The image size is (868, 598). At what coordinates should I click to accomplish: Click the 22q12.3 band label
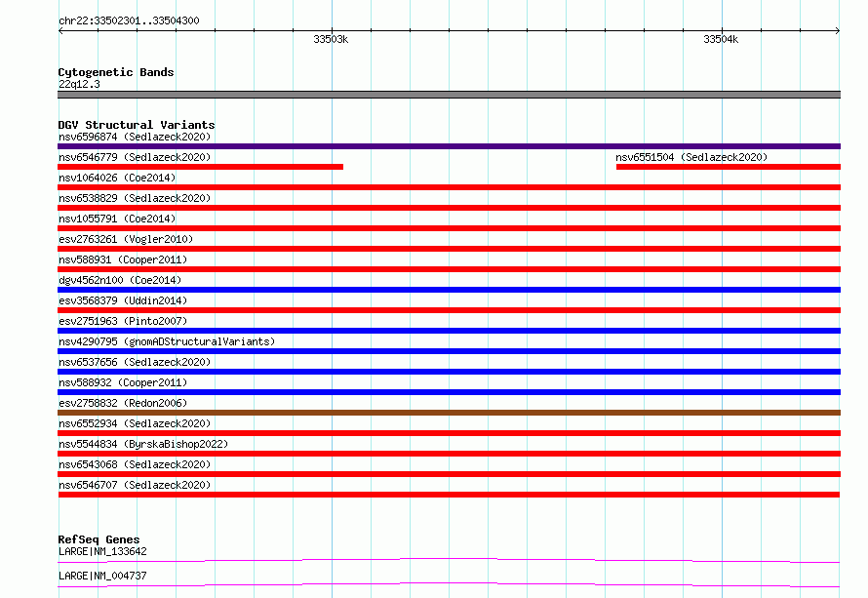tap(79, 84)
